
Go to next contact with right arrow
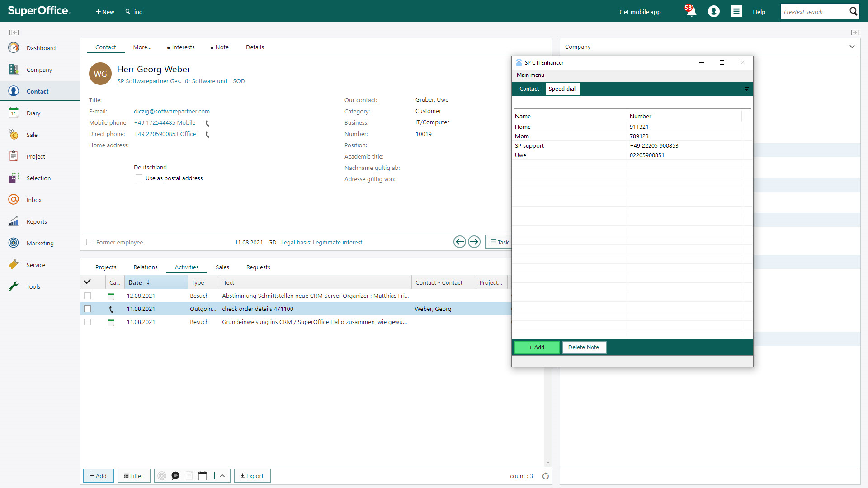click(474, 242)
